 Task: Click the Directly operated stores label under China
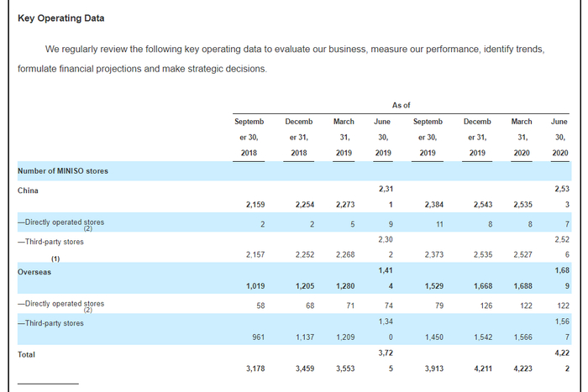point(60,222)
